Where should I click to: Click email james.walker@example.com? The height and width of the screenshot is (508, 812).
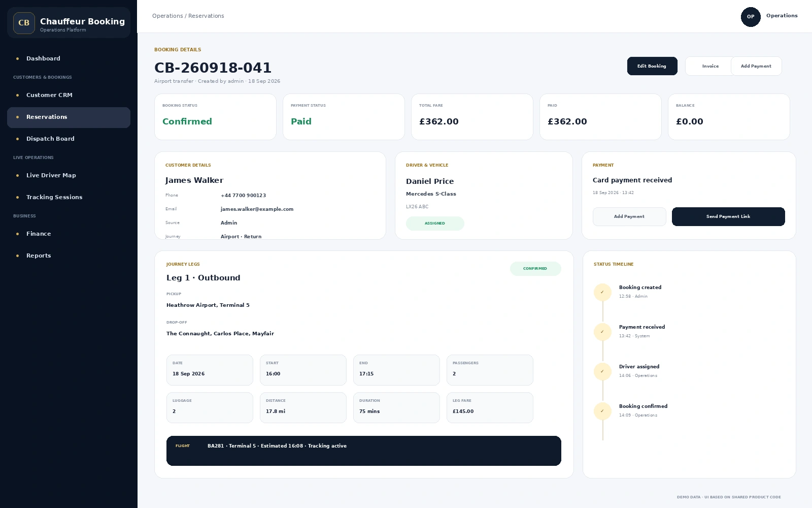257,209
